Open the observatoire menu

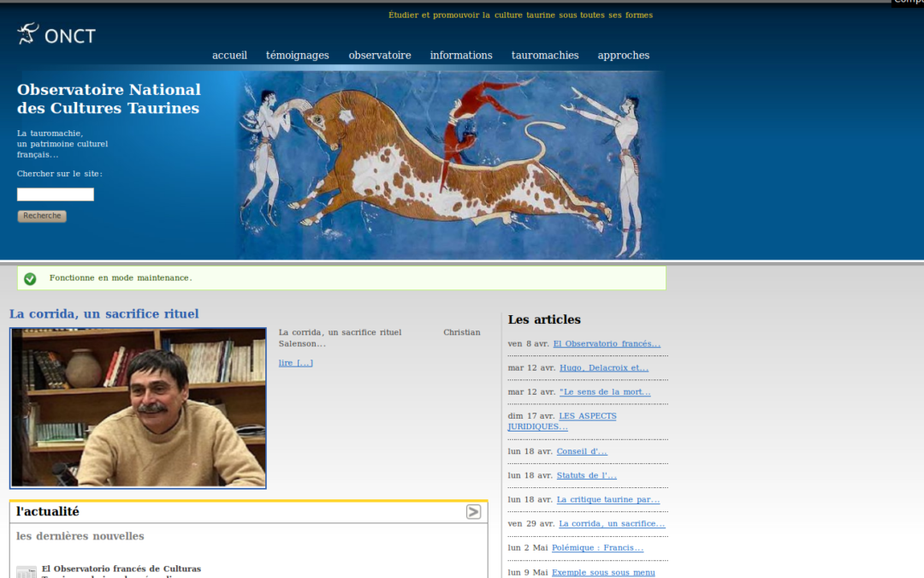click(x=380, y=55)
